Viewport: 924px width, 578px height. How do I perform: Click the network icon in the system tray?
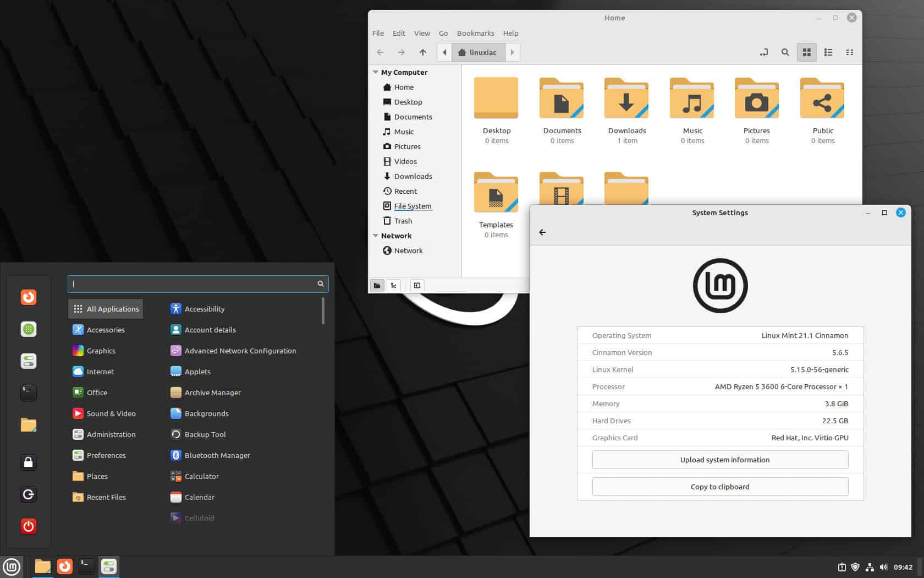tap(870, 567)
